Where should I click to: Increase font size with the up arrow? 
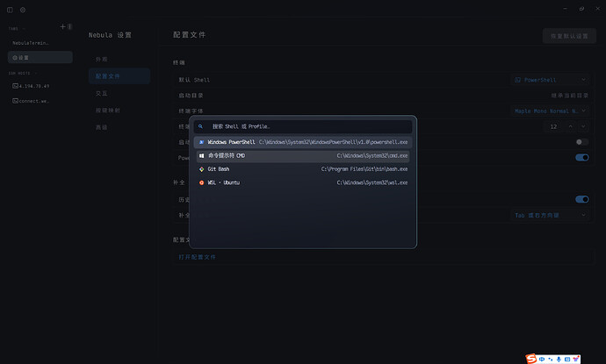click(571, 126)
